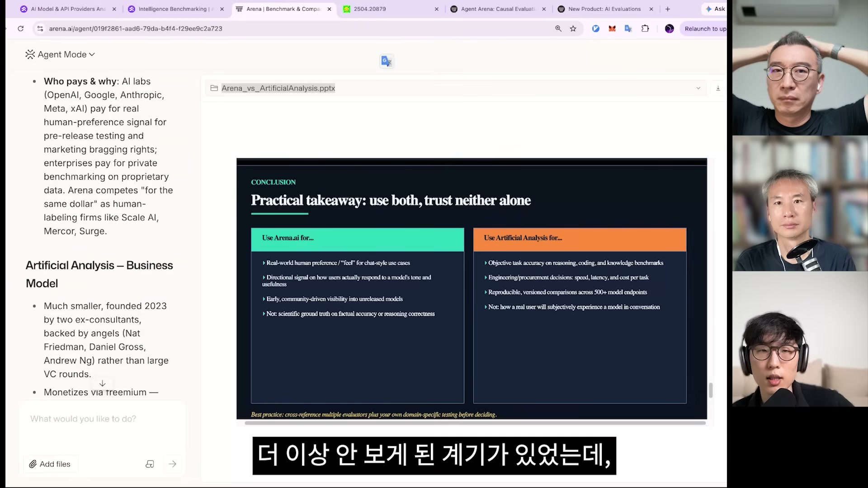Viewport: 868px width, 488px height.
Task: Open the MetaMask fox extension
Action: [x=612, y=28]
